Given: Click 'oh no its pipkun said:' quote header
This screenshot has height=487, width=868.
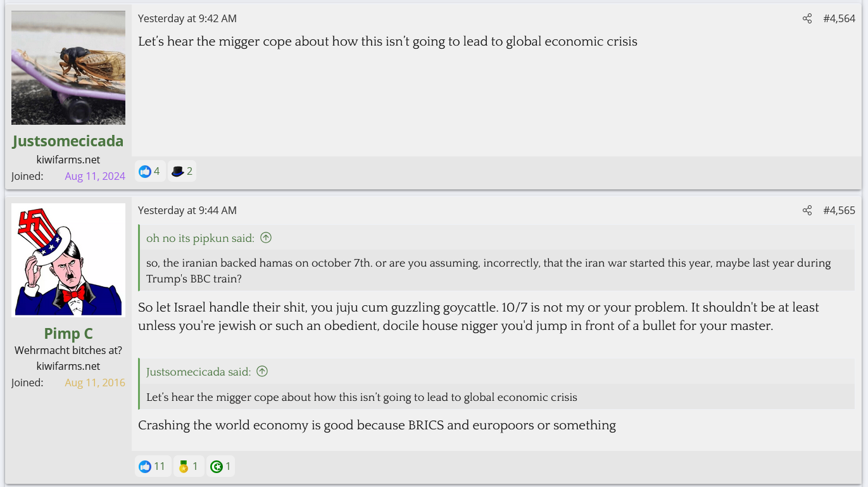Looking at the screenshot, I should 200,238.
